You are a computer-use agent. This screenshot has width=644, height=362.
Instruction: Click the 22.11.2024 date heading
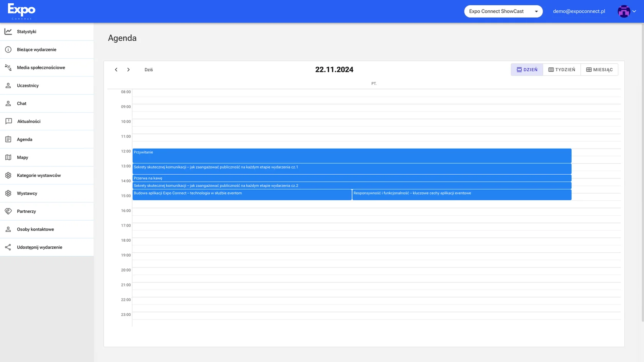334,70
